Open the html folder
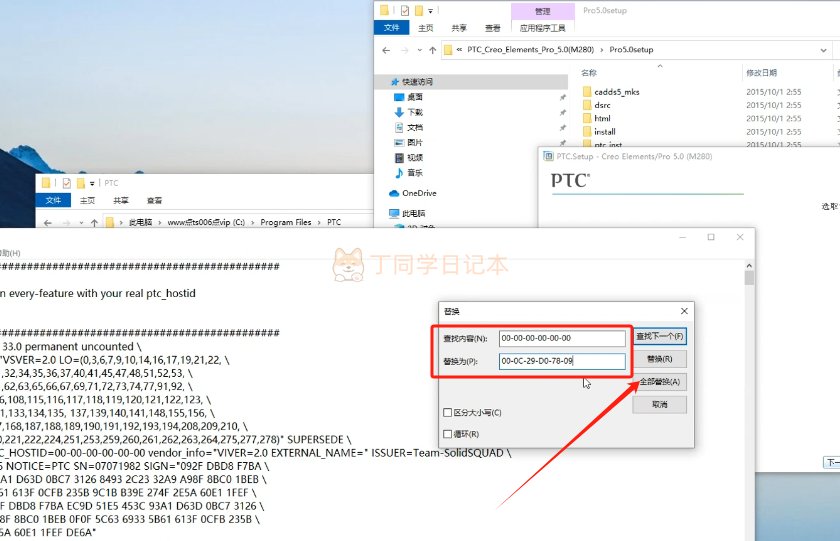Viewport: 840px width, 541px height. pyautogui.click(x=602, y=118)
